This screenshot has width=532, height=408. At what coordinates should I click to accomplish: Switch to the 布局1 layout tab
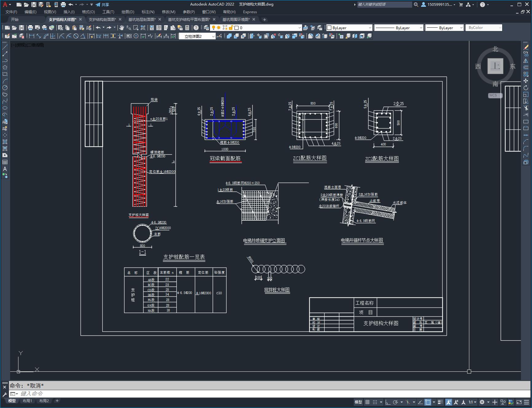tap(27, 401)
